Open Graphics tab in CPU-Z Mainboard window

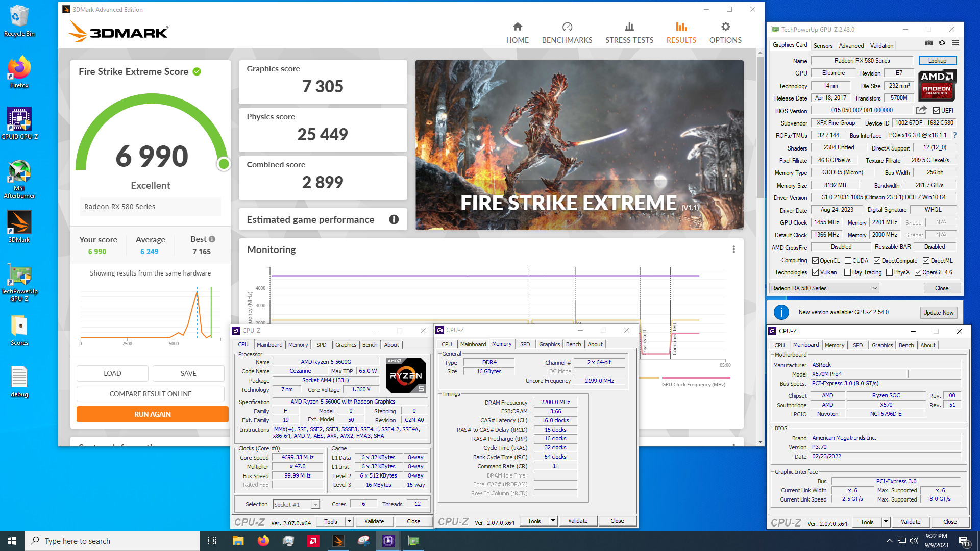(882, 345)
